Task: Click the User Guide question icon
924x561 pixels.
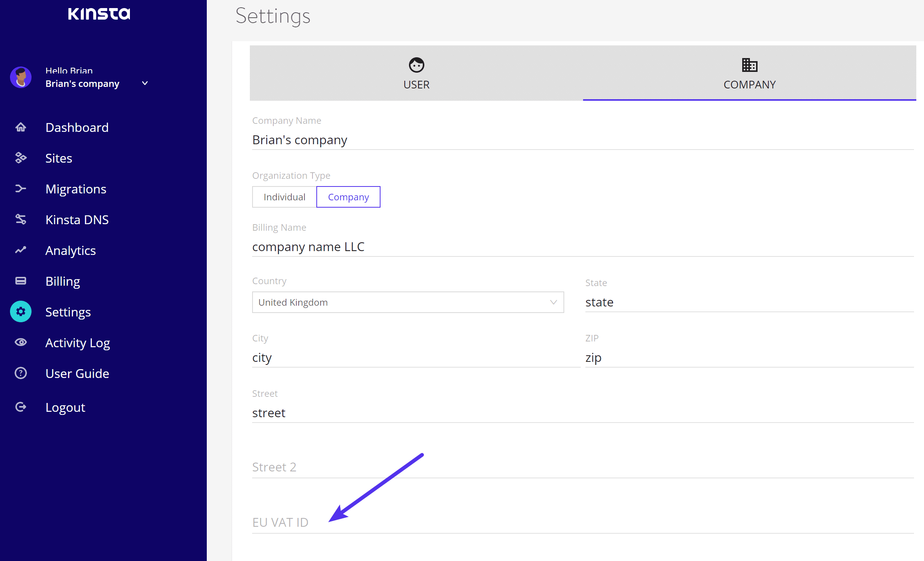Action: (21, 373)
